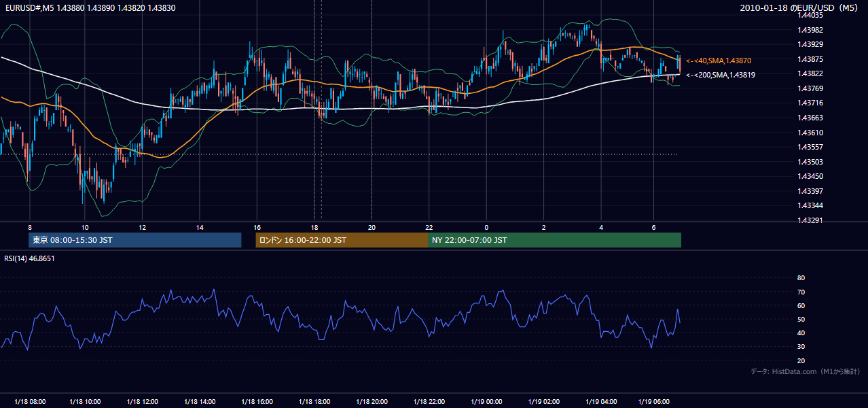Screen dimensions: 868x408
Task: Click RSI scale value 50
Action: point(801,319)
